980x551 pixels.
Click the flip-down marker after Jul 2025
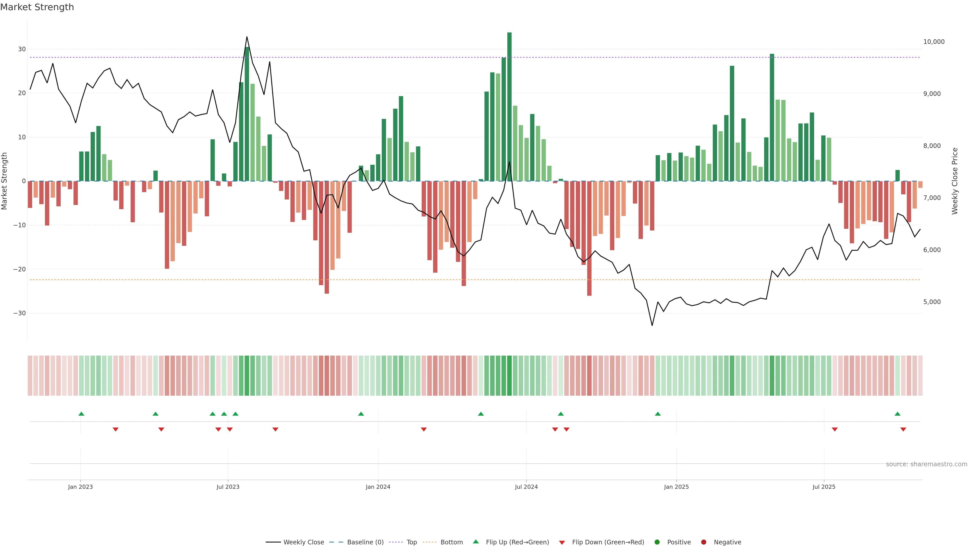tap(835, 429)
